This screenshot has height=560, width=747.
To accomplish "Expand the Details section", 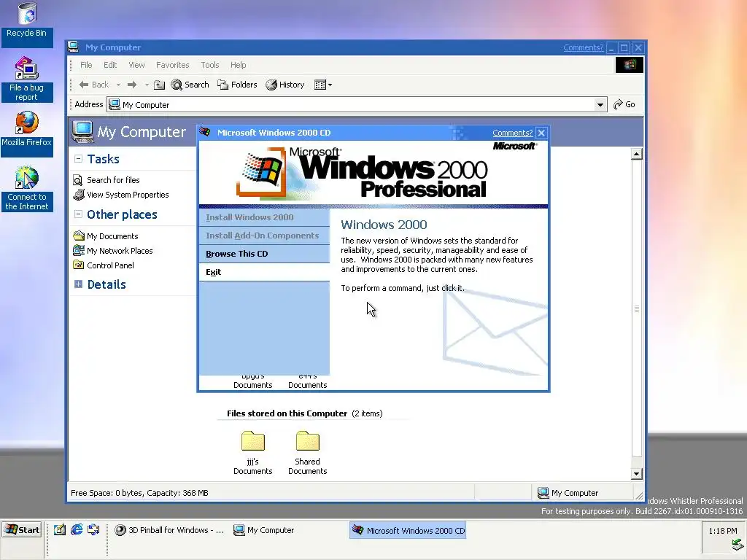I will pyautogui.click(x=79, y=284).
